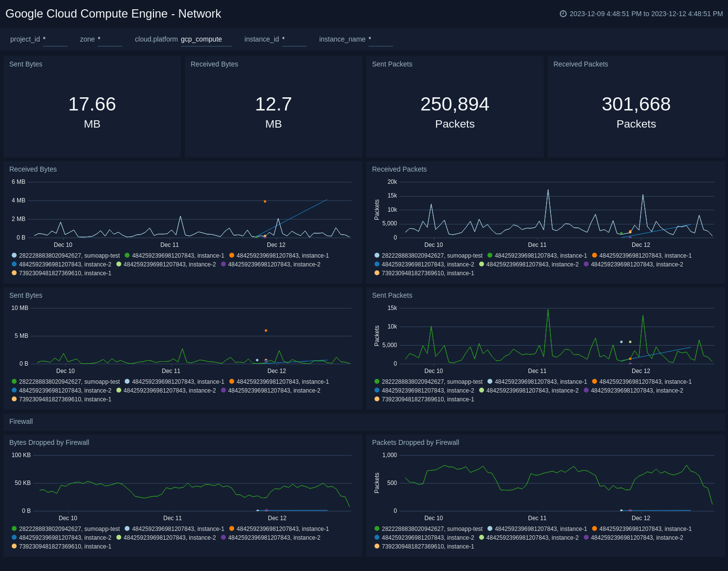Toggle sumoapp-test series in Packets Dropped legend
728x571 pixels.
click(428, 529)
